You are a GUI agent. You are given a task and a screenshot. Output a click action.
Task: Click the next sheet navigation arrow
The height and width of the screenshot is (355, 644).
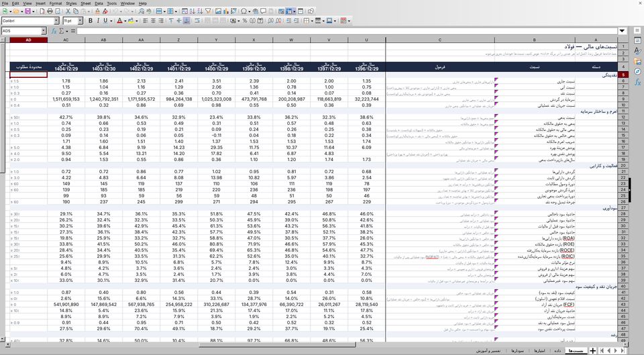pos(615,350)
